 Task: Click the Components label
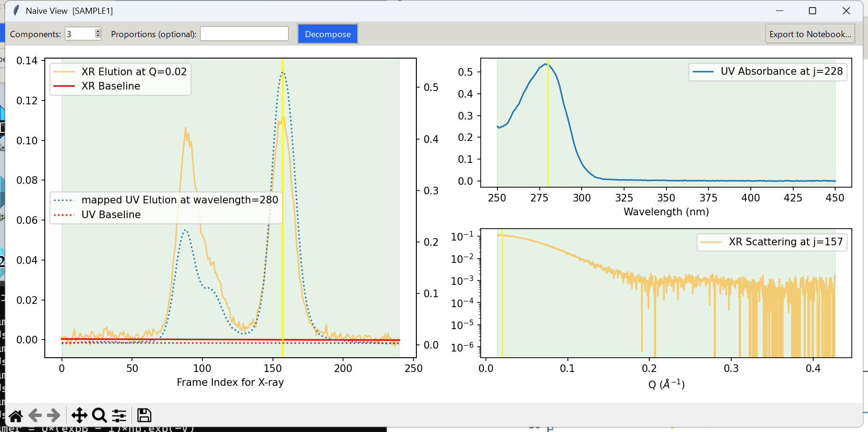(x=35, y=34)
